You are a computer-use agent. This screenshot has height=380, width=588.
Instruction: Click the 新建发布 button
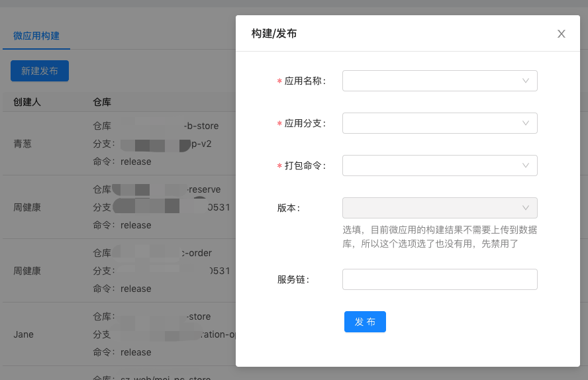[x=40, y=71]
